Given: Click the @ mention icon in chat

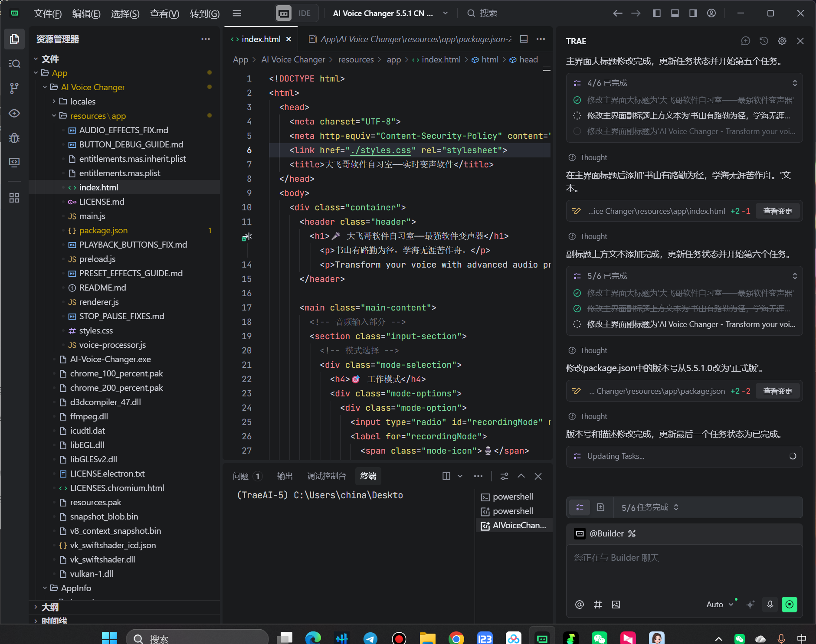Looking at the screenshot, I should click(580, 605).
